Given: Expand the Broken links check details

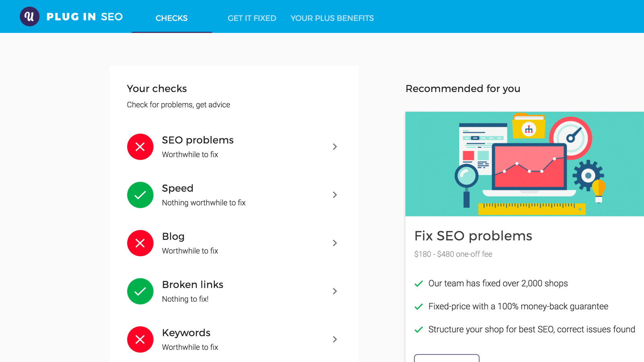Looking at the screenshot, I should (x=334, y=291).
